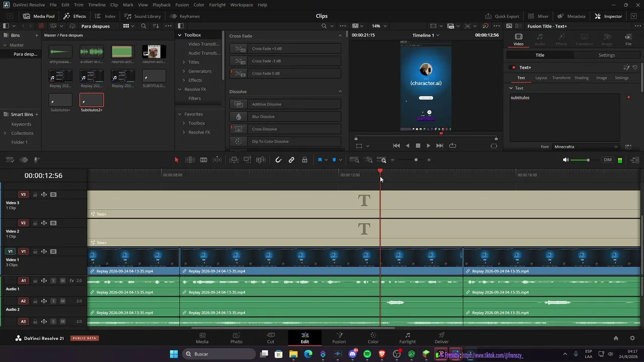Toggle timeline snapping magnet icon
Image resolution: width=644 pixels, height=362 pixels.
(278, 160)
